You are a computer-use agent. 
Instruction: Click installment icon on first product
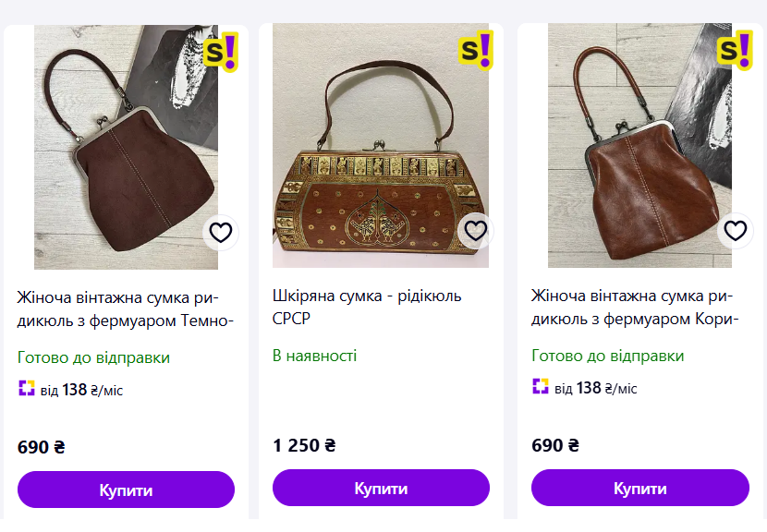pos(27,388)
